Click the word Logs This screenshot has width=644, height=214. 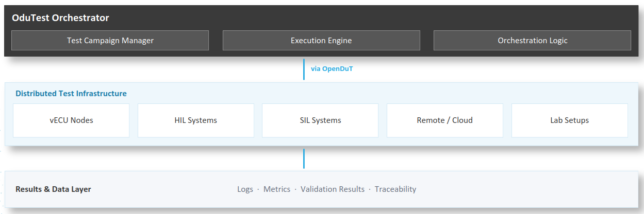245,189
